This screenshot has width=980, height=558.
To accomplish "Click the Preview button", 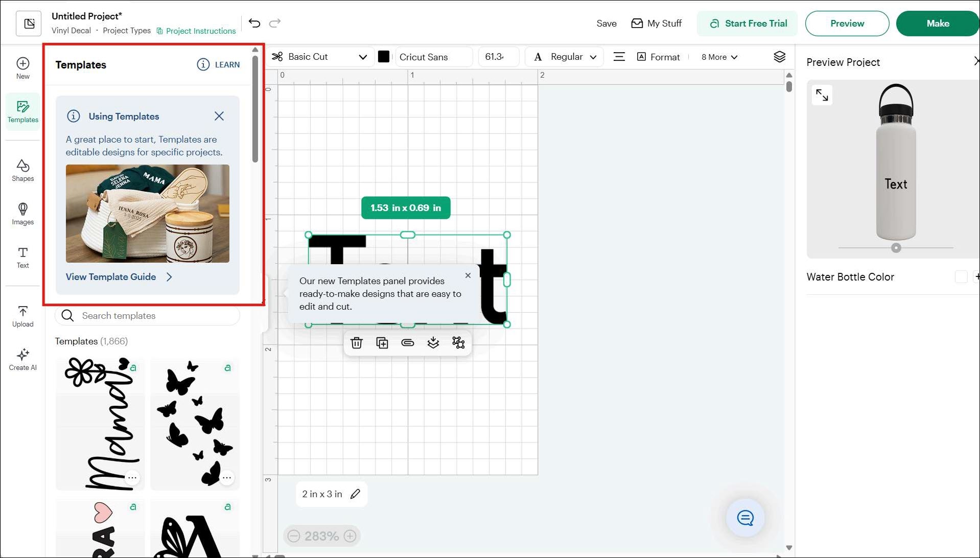I will click(x=847, y=24).
